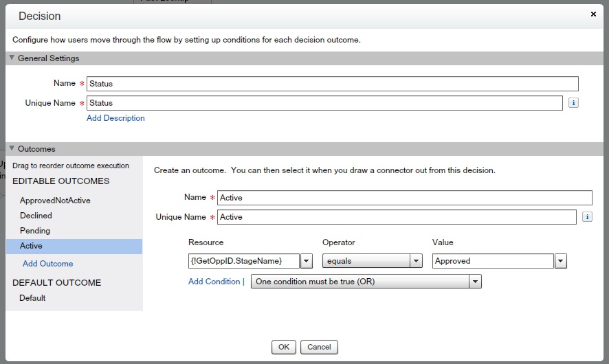
Task: Collapse the General Settings section
Action: [12, 58]
